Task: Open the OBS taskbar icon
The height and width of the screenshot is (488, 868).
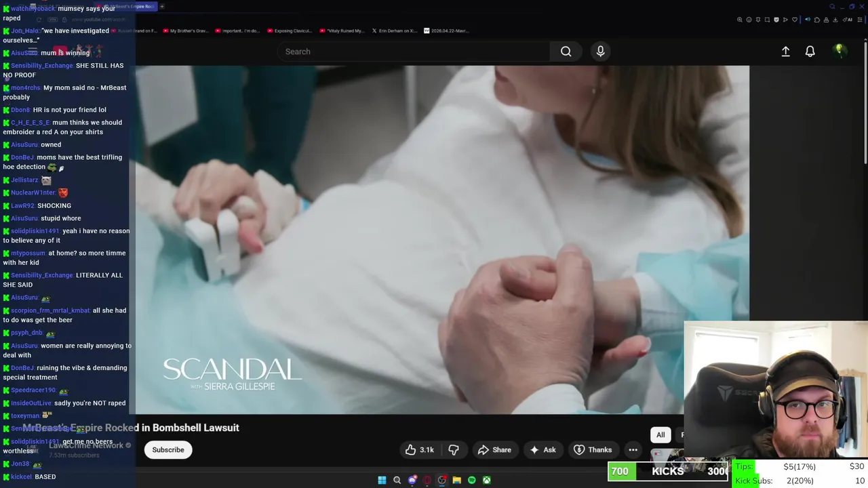Action: pyautogui.click(x=442, y=480)
